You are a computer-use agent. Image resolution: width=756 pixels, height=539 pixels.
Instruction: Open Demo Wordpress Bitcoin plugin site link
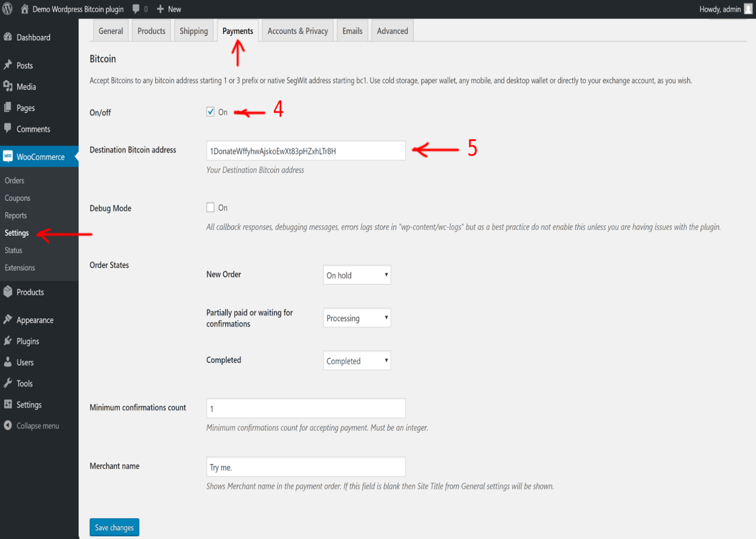pyautogui.click(x=78, y=9)
